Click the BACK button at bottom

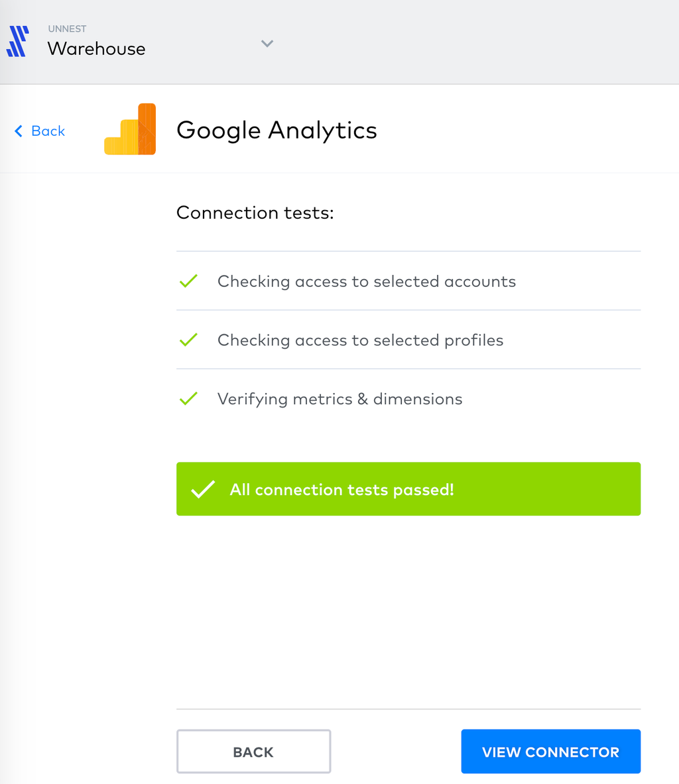coord(254,752)
